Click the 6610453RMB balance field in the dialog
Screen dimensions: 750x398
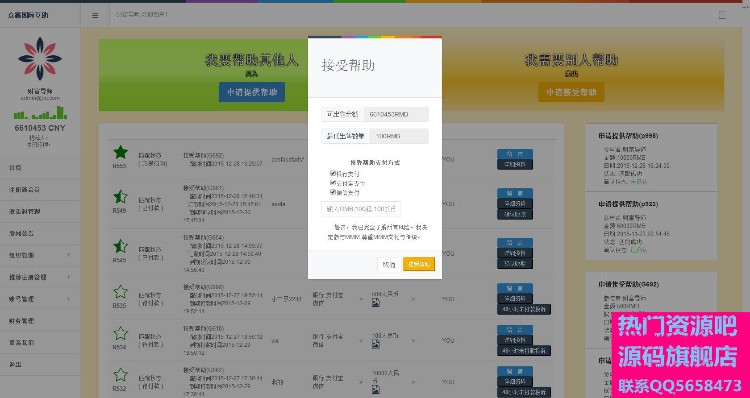coord(396,114)
